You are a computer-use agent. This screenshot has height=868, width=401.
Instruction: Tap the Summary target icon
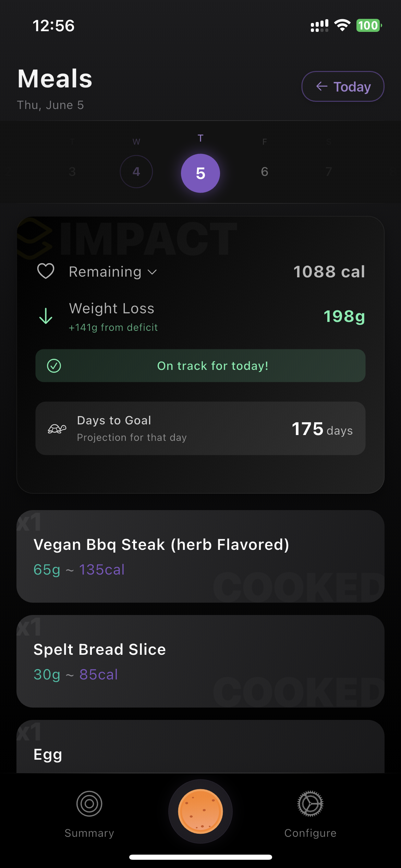coord(89,804)
